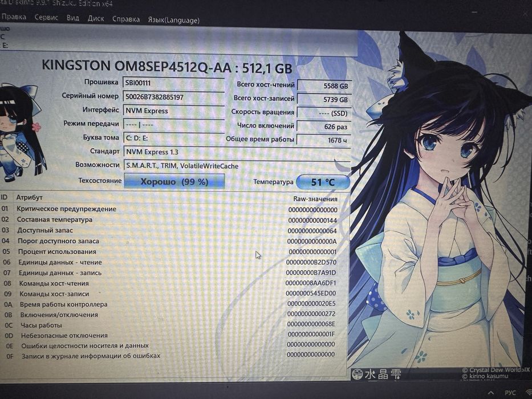532x399 pixels.
Task: Select row 06 Единицы данных - чтение
Action: pos(170,262)
